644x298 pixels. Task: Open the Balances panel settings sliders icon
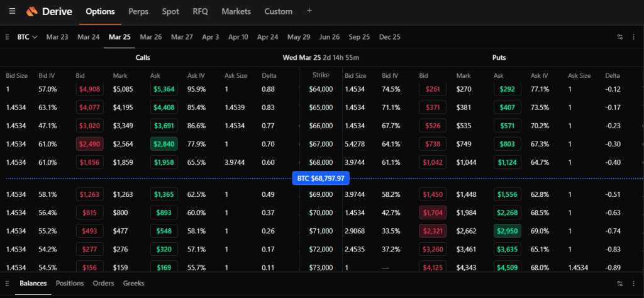click(620, 284)
